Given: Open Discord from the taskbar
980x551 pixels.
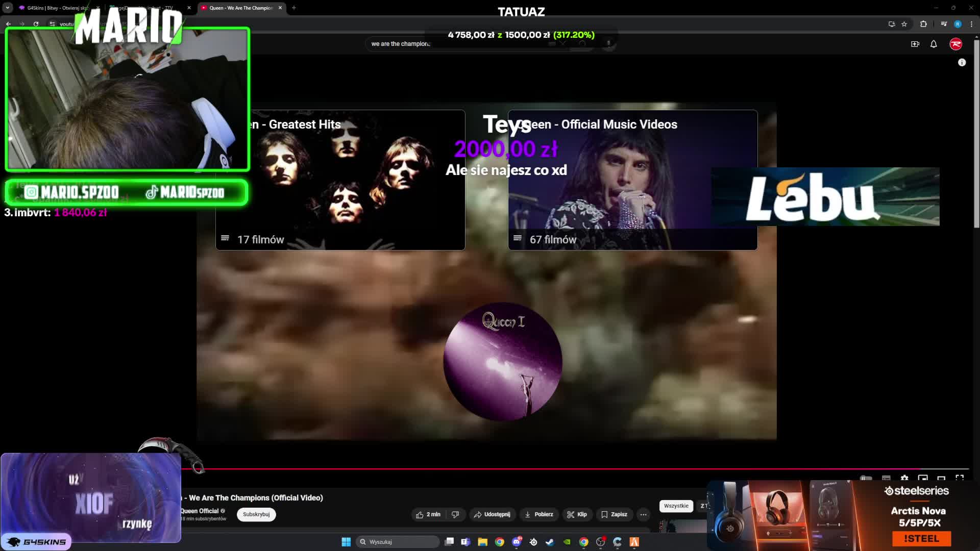Looking at the screenshot, I should click(x=517, y=542).
